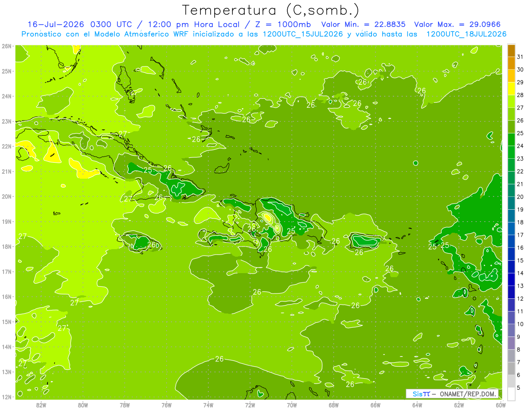Image resolution: width=532 pixels, height=411 pixels.
Task: Click the 80W longitude axis label
Action: pos(82,405)
